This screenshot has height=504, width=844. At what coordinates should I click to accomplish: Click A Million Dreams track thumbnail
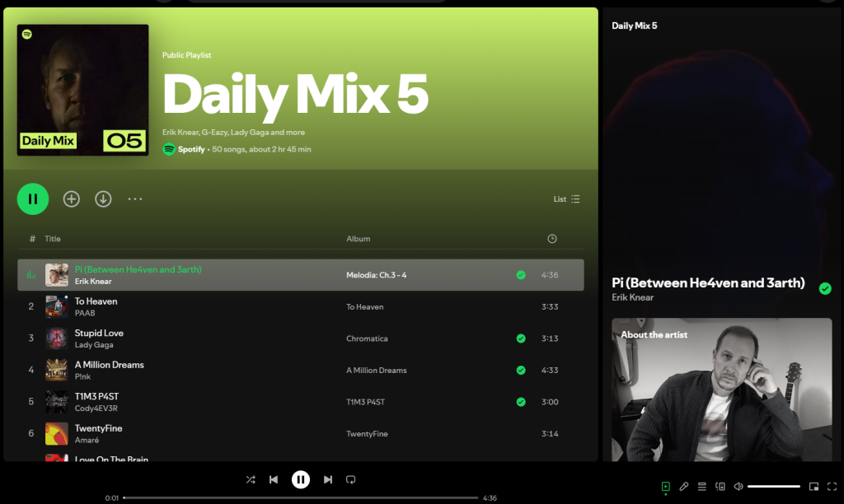[x=57, y=370]
